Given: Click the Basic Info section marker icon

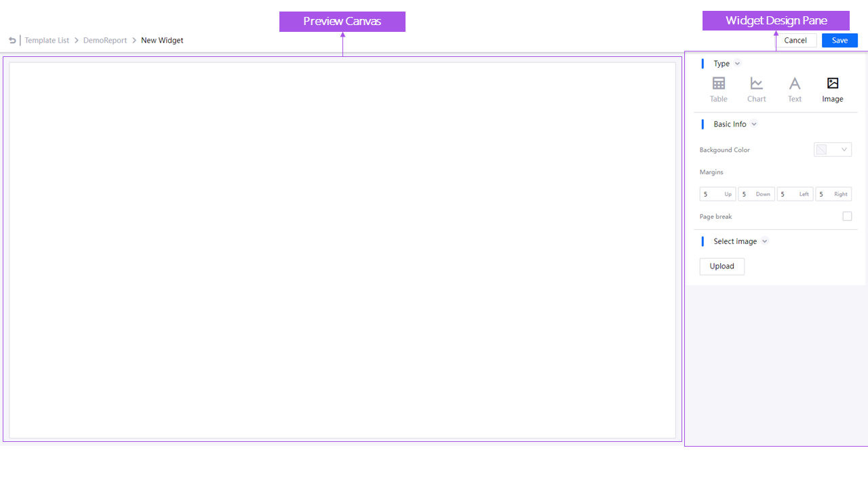Looking at the screenshot, I should click(703, 124).
